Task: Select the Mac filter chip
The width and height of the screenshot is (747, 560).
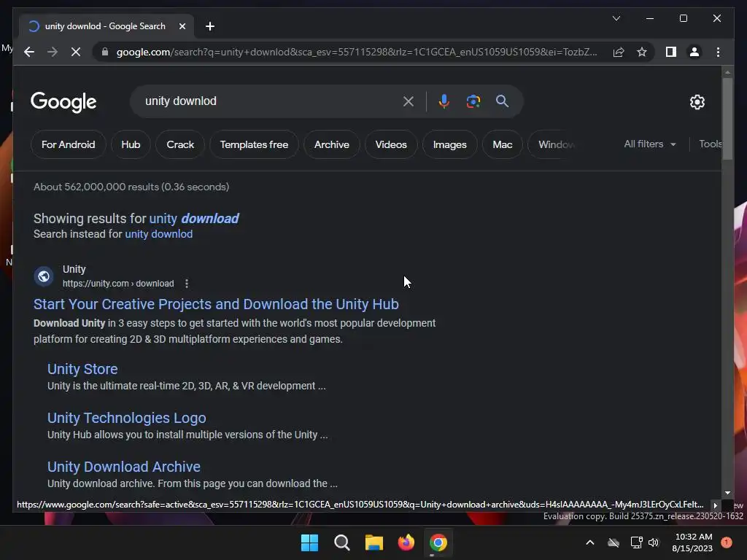Action: [x=502, y=144]
